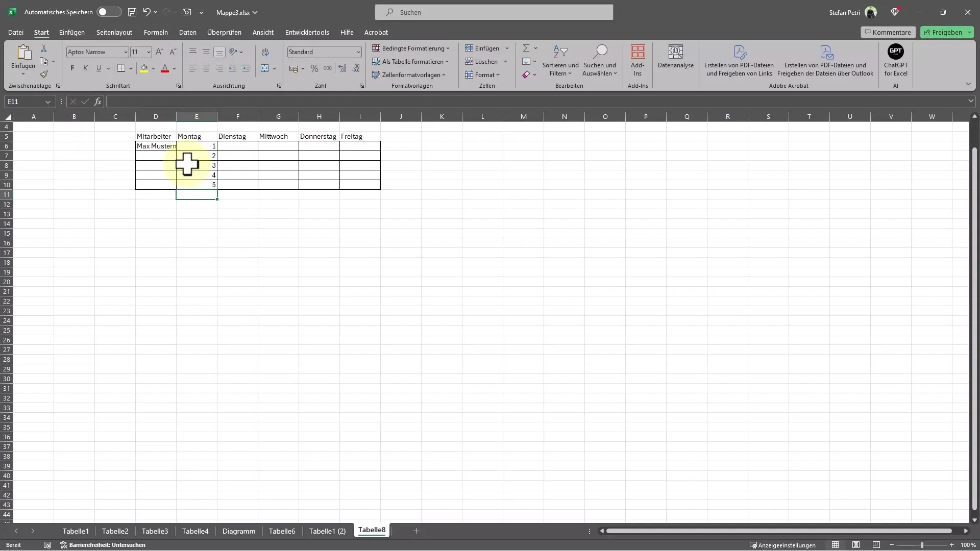Enable Barrierefreiheit status toggle
980x551 pixels.
[104, 544]
